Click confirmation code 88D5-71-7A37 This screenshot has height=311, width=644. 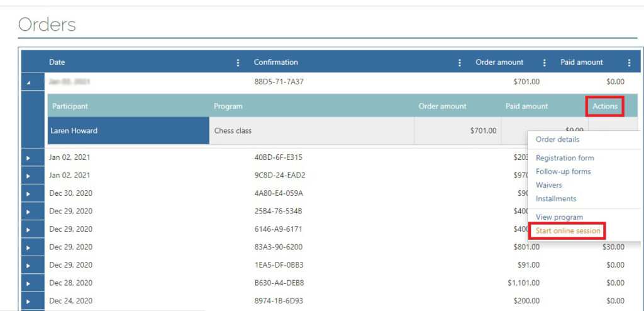click(x=279, y=82)
